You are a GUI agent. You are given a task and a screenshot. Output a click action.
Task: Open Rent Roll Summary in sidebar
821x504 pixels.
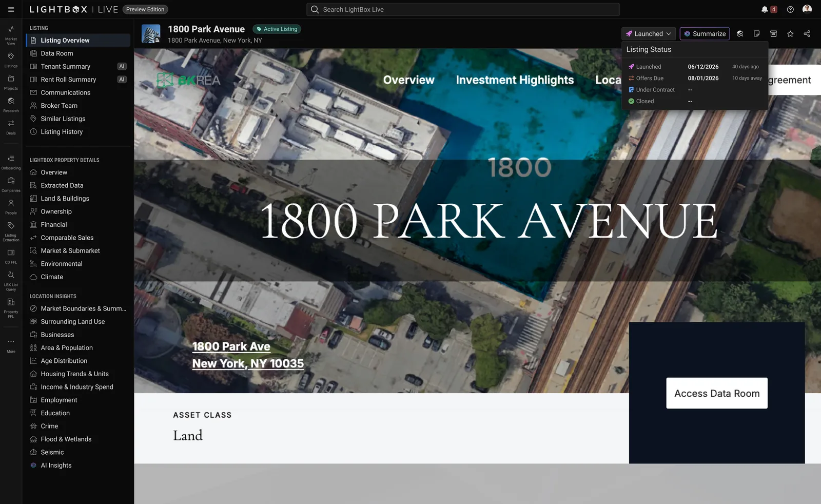[x=78, y=80]
